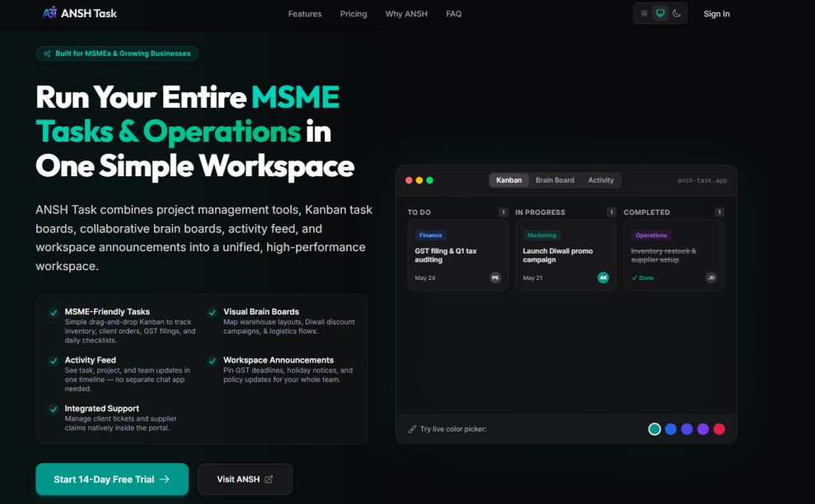The image size is (815, 504).
Task: Click the COMPLETED column header
Action: click(x=647, y=212)
